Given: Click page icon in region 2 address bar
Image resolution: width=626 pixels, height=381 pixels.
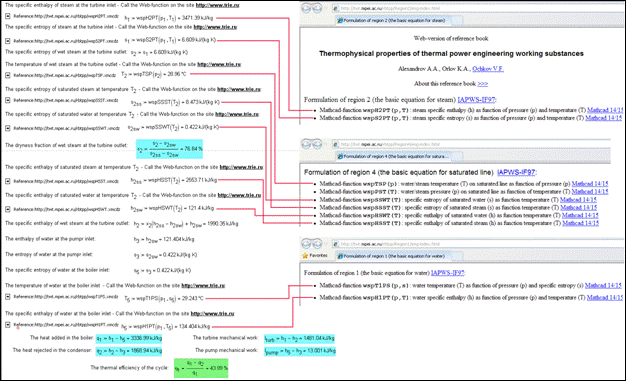Looking at the screenshot, I should [x=335, y=8].
